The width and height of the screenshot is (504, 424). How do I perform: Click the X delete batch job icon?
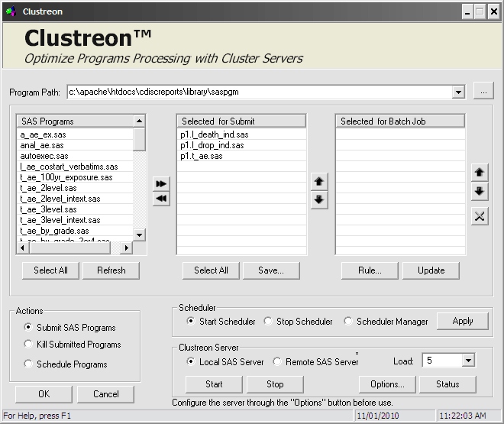(x=480, y=216)
